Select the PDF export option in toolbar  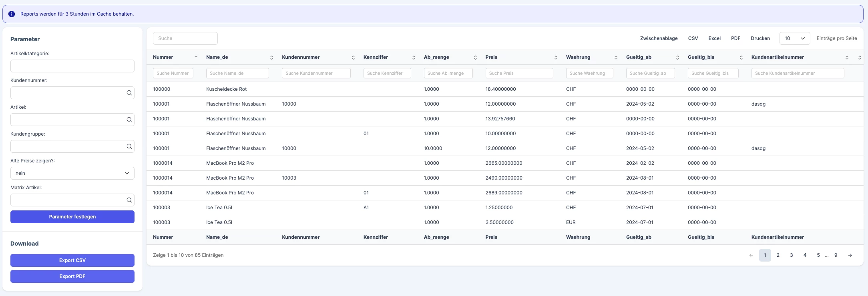pos(735,38)
